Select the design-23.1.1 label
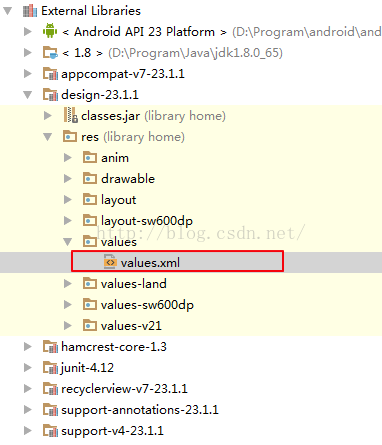The width and height of the screenshot is (382, 445). click(x=100, y=95)
